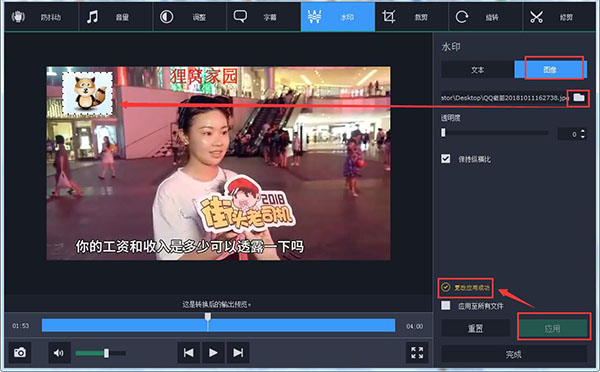600x372 pixels.
Task: Browse for a watermark image with the folder icon
Action: [x=579, y=98]
